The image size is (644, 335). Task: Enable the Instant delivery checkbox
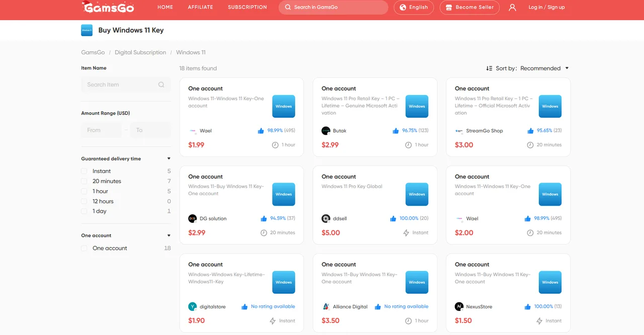(x=85, y=171)
